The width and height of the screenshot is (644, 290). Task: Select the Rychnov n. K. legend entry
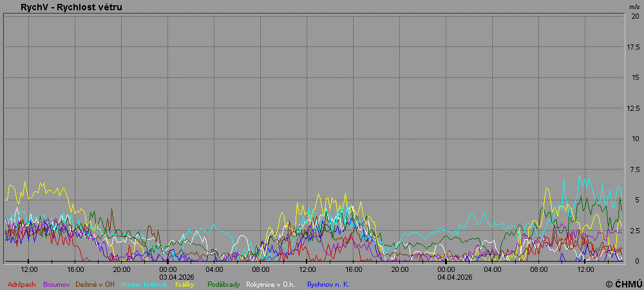(x=328, y=284)
